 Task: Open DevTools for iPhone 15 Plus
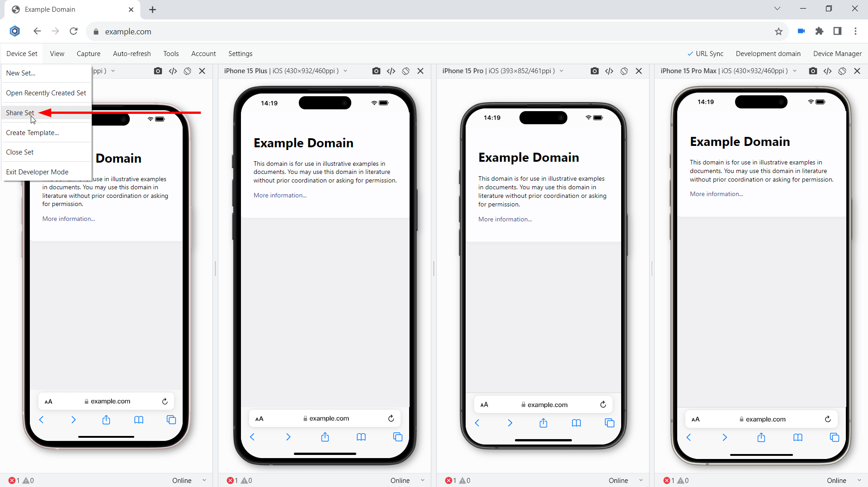point(392,71)
